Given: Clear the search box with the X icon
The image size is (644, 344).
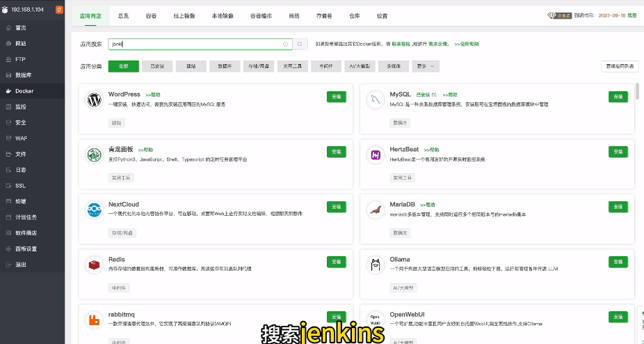Looking at the screenshot, I should coord(285,44).
